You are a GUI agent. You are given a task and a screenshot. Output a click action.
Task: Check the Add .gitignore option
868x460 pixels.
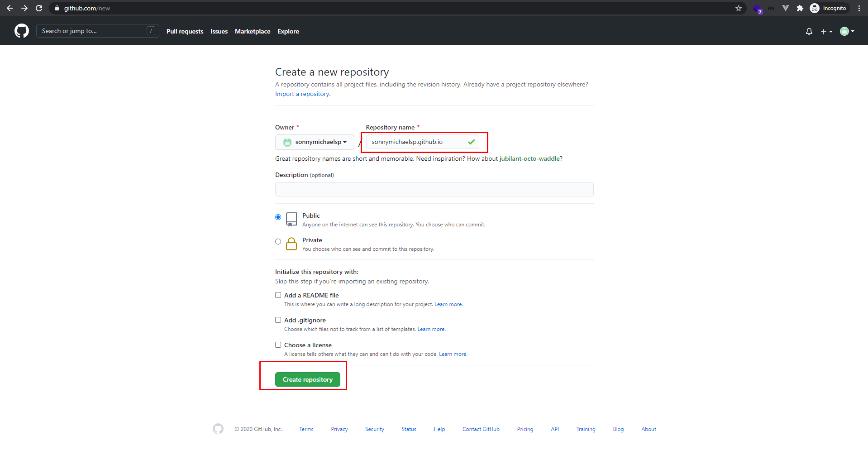click(x=278, y=320)
